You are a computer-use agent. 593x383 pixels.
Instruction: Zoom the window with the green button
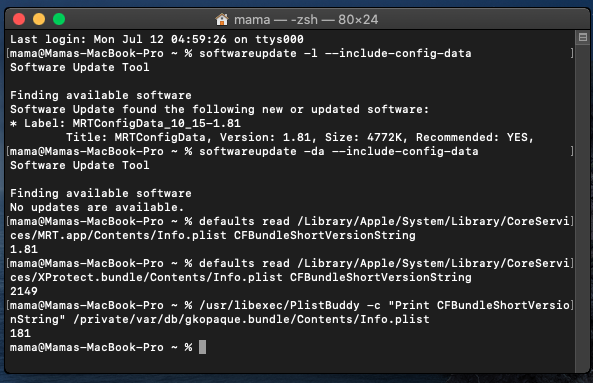tap(59, 19)
